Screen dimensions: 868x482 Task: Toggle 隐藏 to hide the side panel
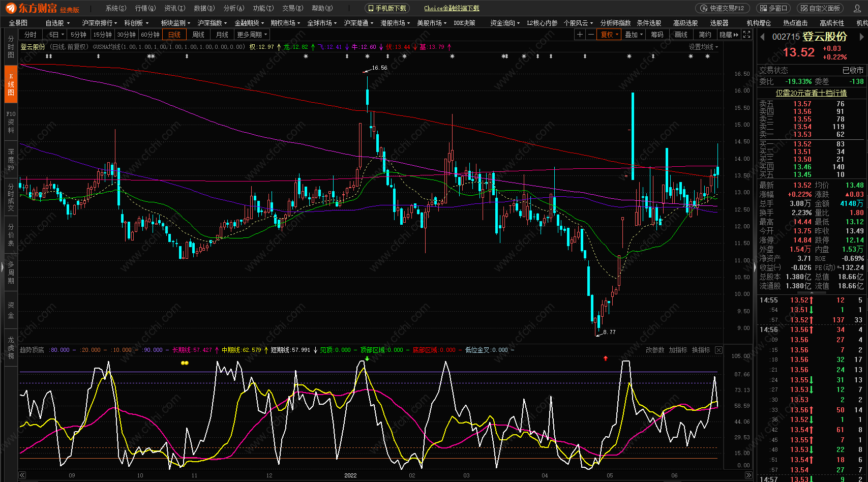[x=728, y=35]
